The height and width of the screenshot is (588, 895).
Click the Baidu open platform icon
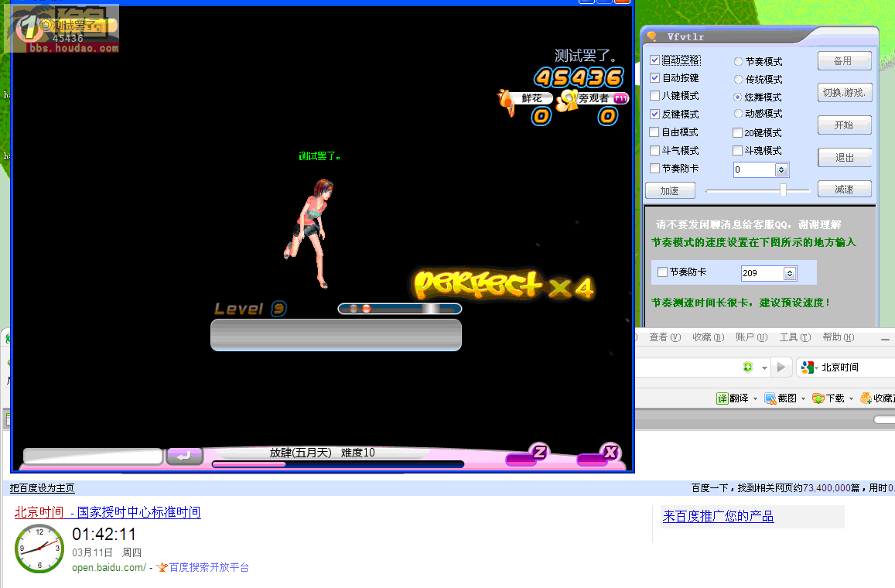[x=162, y=567]
